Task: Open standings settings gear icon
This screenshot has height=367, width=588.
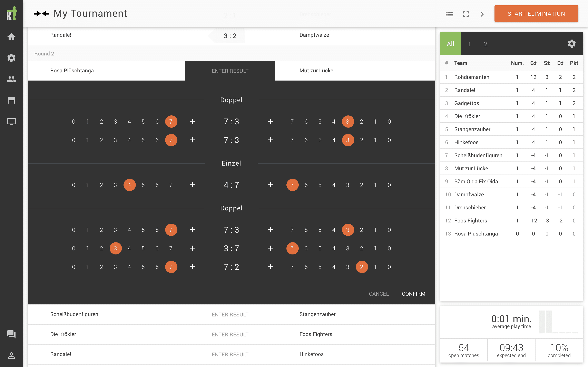Action: [x=571, y=44]
